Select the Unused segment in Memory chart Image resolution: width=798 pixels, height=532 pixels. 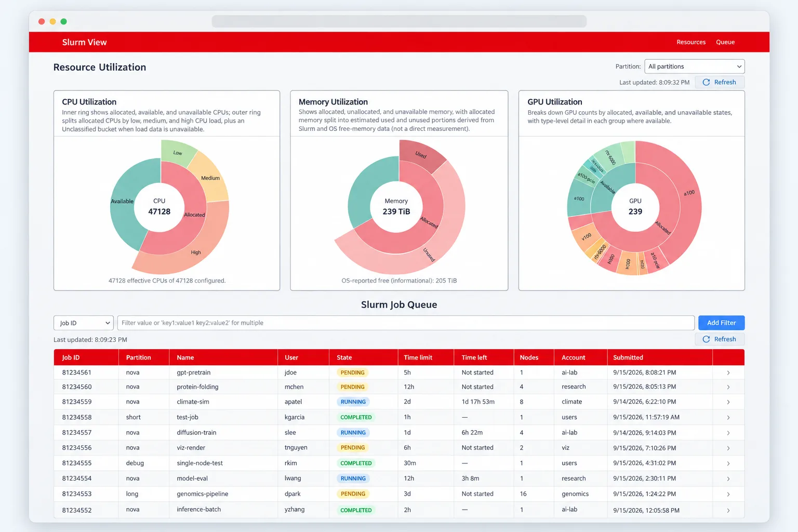point(429,255)
